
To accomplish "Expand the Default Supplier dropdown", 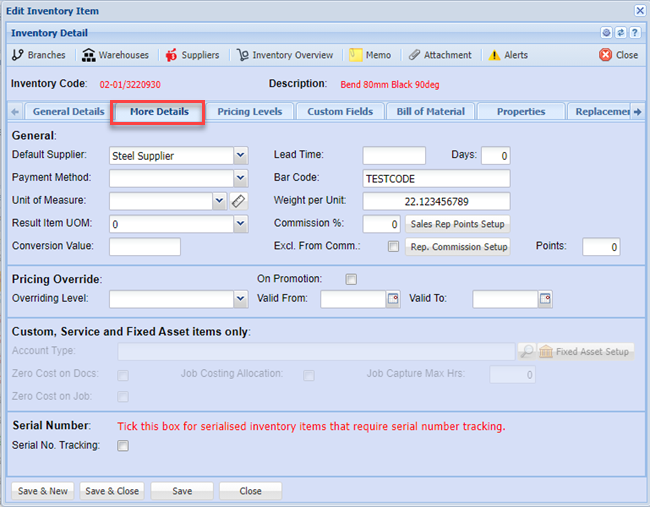I will click(240, 156).
